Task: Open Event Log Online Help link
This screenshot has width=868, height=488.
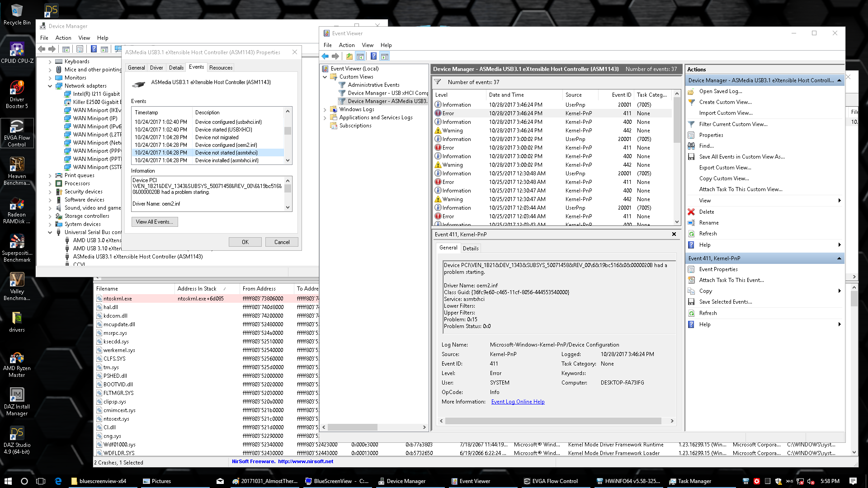Action: point(518,402)
